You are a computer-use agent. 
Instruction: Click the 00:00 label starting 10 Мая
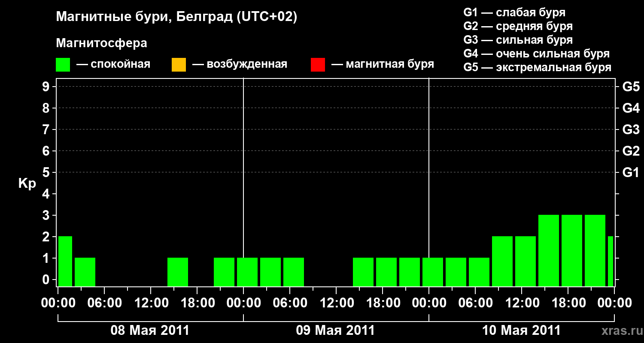(x=429, y=303)
